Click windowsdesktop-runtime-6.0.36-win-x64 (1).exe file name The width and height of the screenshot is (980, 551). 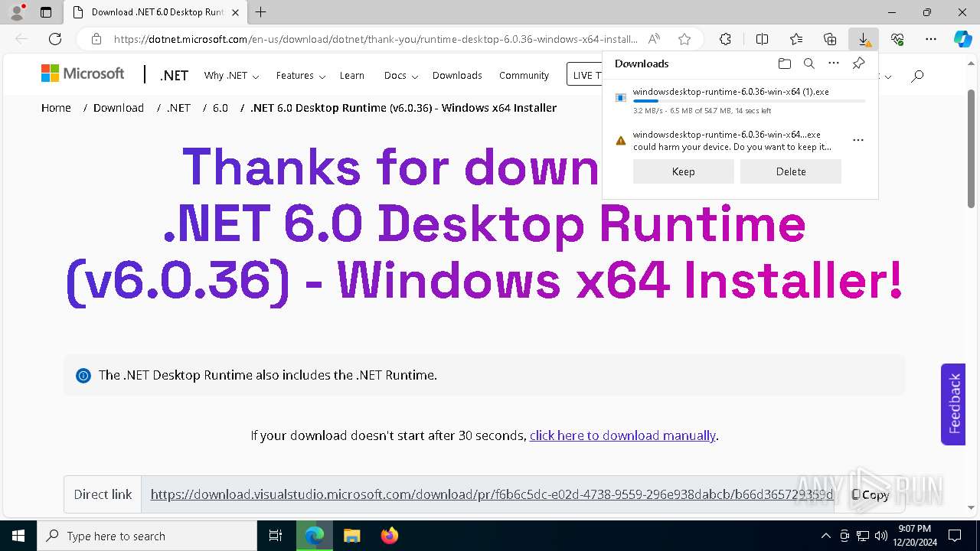[730, 92]
